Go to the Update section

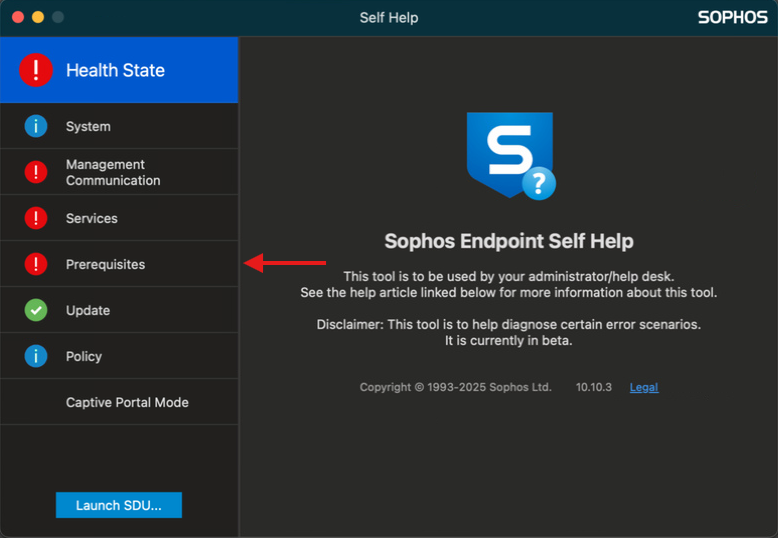tap(88, 310)
